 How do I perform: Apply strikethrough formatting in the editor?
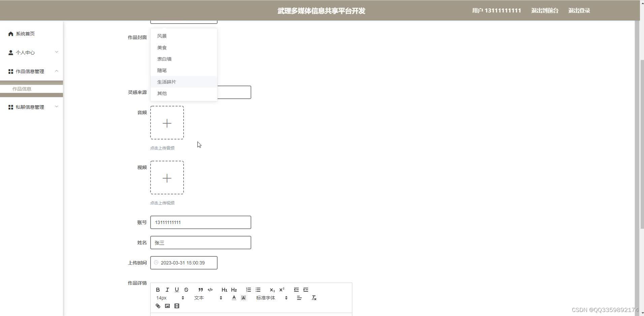[x=186, y=290]
